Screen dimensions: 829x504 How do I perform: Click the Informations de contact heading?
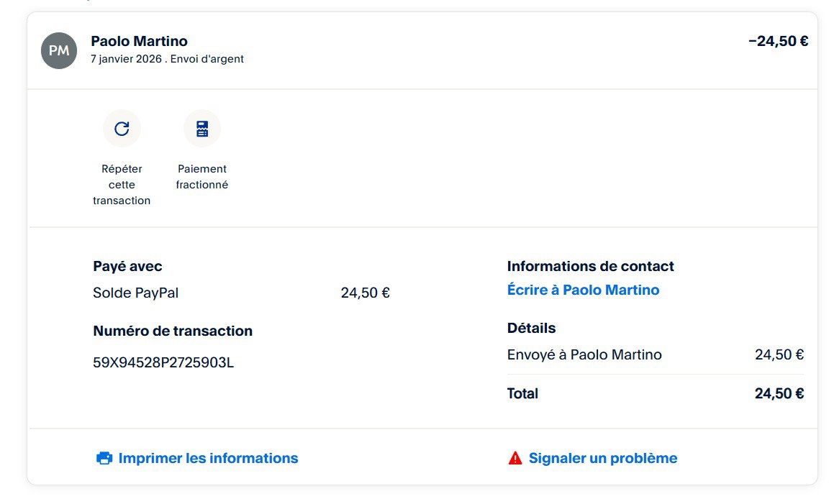tap(590, 266)
